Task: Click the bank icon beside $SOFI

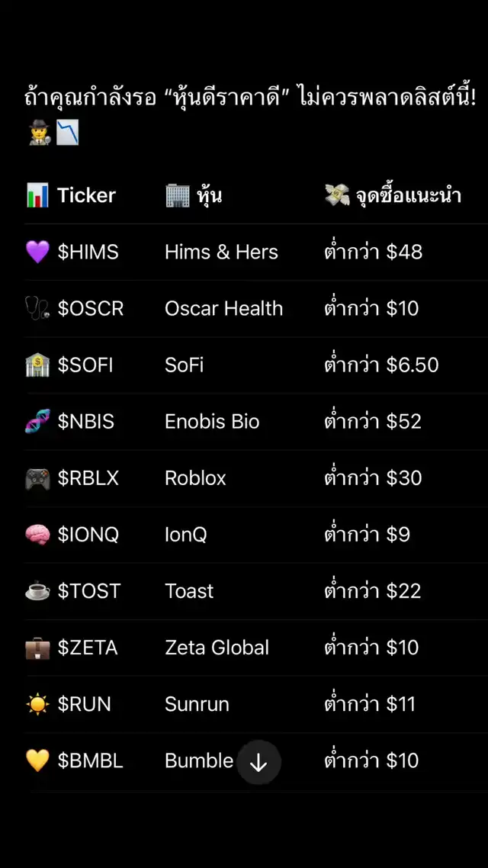Action: click(37, 365)
